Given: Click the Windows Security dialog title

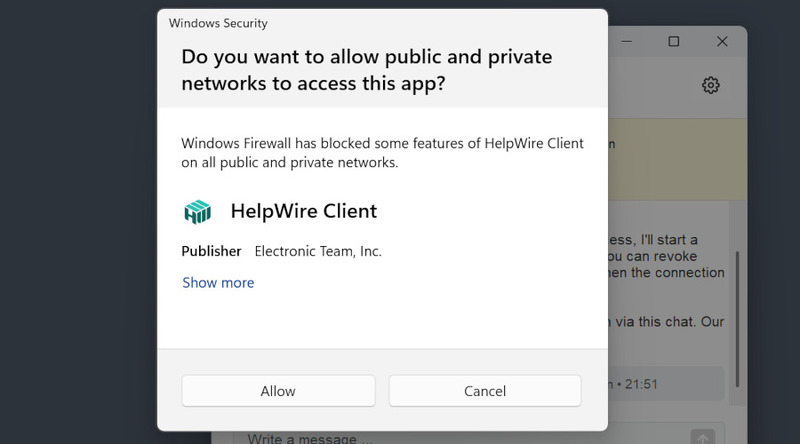Looking at the screenshot, I should coord(218,23).
